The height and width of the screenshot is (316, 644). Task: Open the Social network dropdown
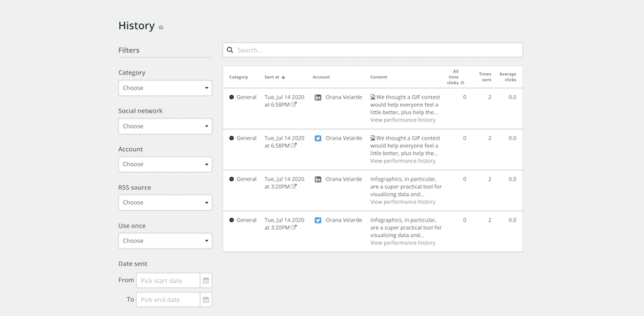165,126
